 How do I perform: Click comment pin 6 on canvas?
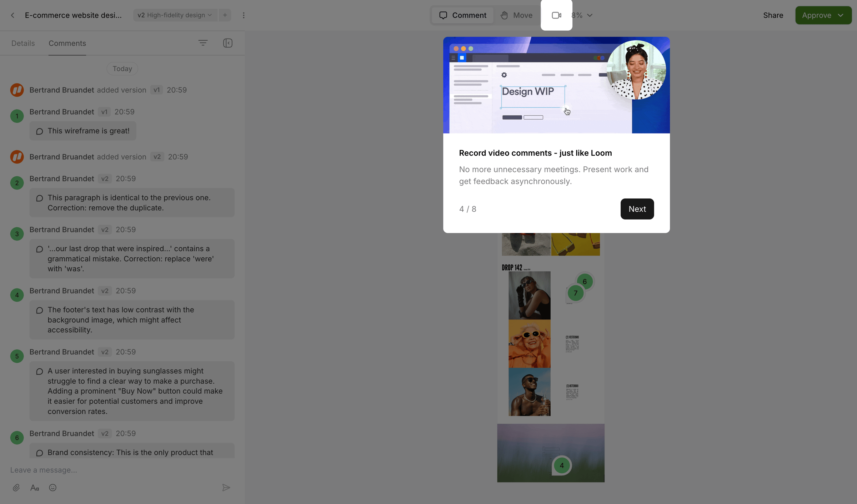coord(585,282)
